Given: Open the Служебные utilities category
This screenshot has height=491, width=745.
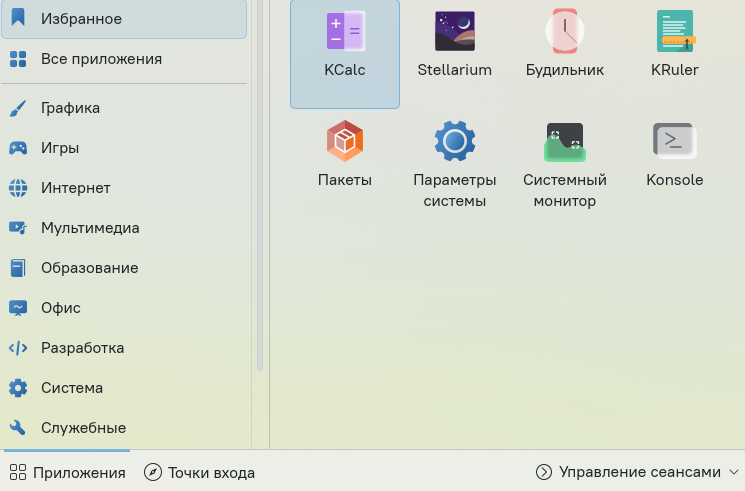Looking at the screenshot, I should click(x=124, y=427).
